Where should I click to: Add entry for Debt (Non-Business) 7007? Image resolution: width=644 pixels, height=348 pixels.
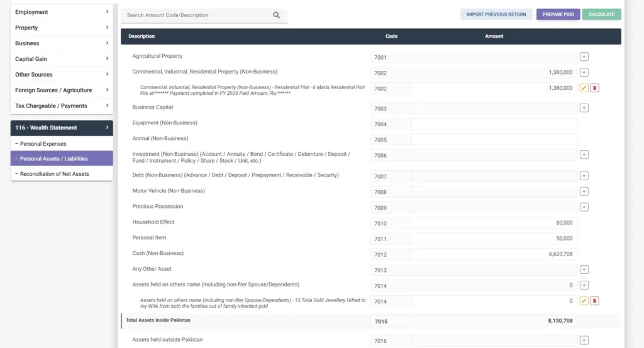tap(584, 176)
